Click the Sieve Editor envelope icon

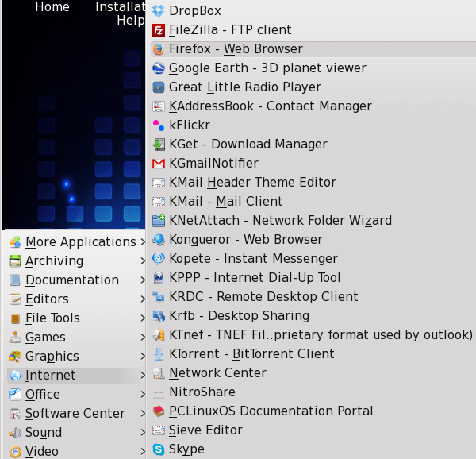click(x=159, y=430)
